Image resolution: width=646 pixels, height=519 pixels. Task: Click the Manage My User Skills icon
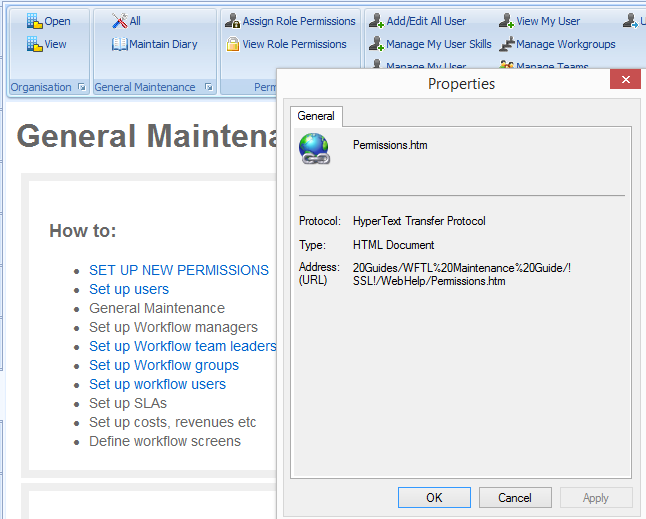tap(376, 44)
